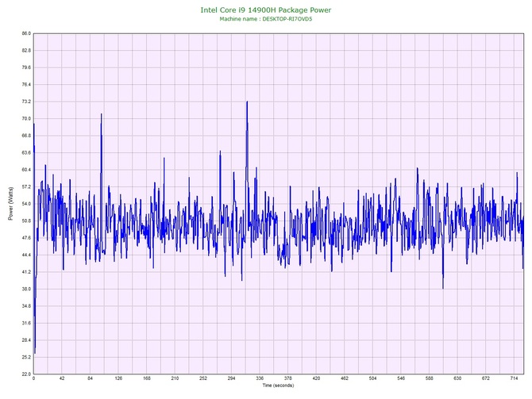Select the 86.0 y-axis value
532x399 pixels.
pos(26,33)
